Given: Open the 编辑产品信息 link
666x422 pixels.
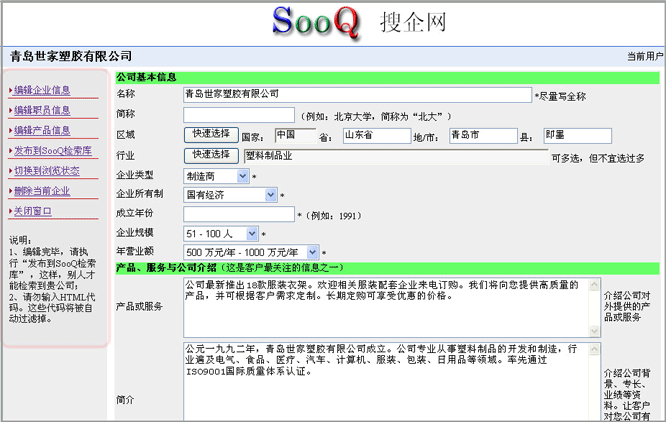Looking at the screenshot, I should coord(42,130).
